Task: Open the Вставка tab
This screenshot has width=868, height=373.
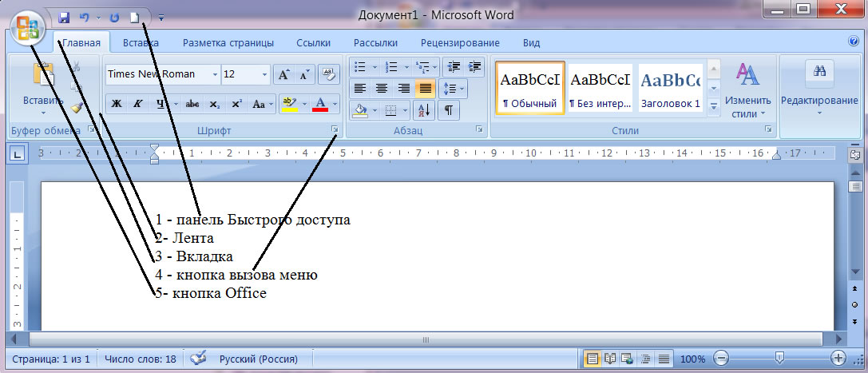Action: pos(141,42)
